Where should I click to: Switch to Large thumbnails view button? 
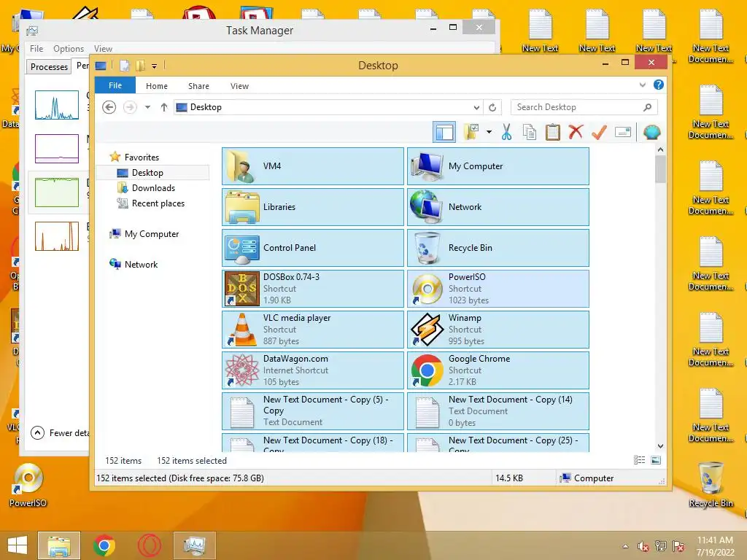656,460
